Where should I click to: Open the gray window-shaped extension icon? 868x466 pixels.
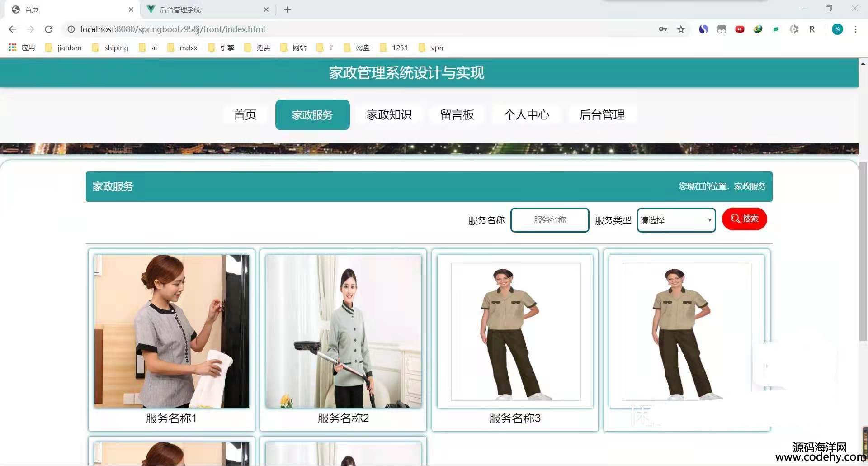point(722,29)
